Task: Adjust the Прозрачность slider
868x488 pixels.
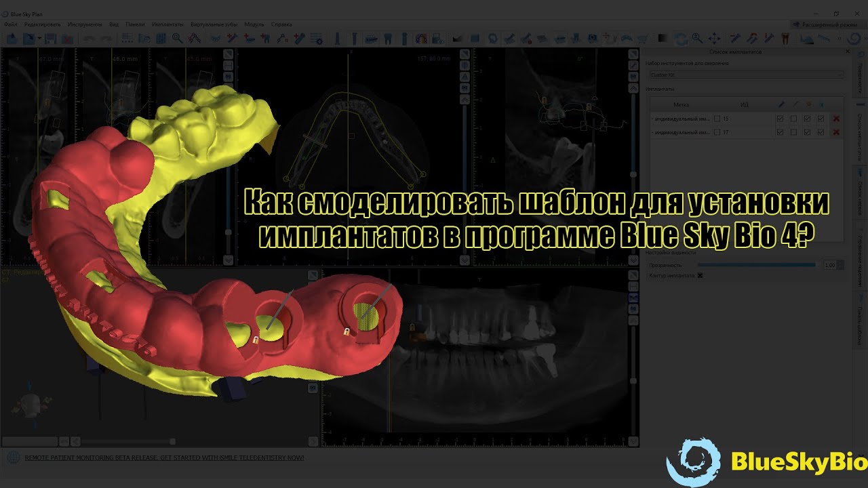Action: pos(757,265)
